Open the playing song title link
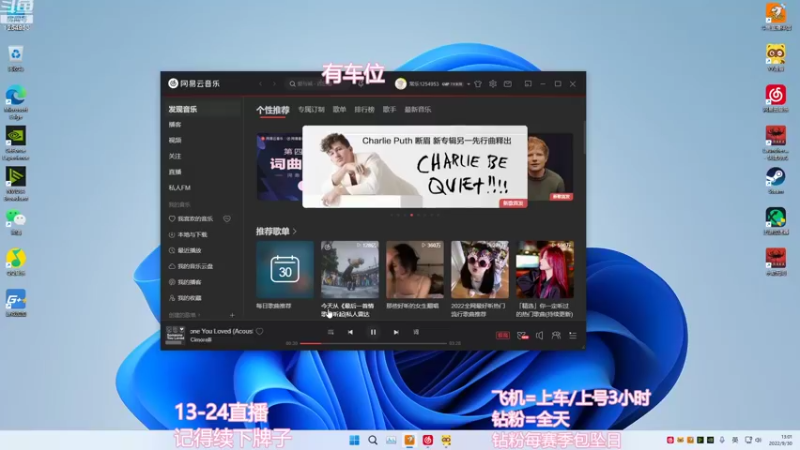Screen dimensions: 800x450 221,332
